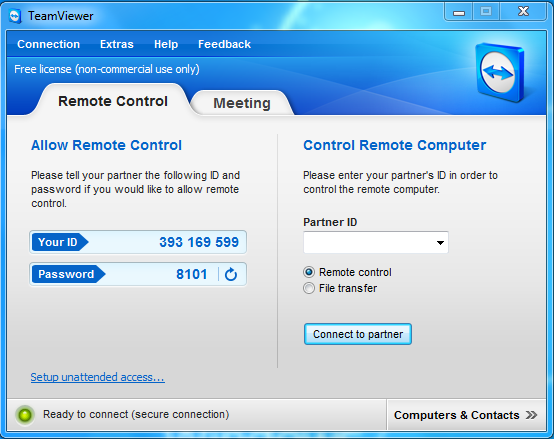Open the Feedback menu
Screen dimensions: 554x439
tap(224, 44)
